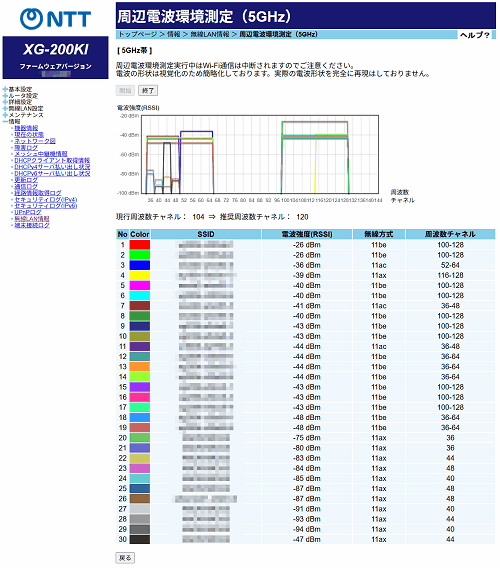View the 通信ログ page
The image size is (500, 568).
tap(26, 187)
